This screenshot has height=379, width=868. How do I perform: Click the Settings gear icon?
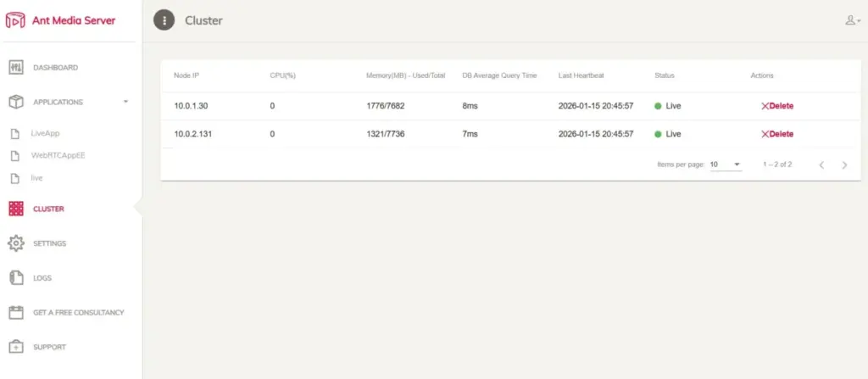16,243
